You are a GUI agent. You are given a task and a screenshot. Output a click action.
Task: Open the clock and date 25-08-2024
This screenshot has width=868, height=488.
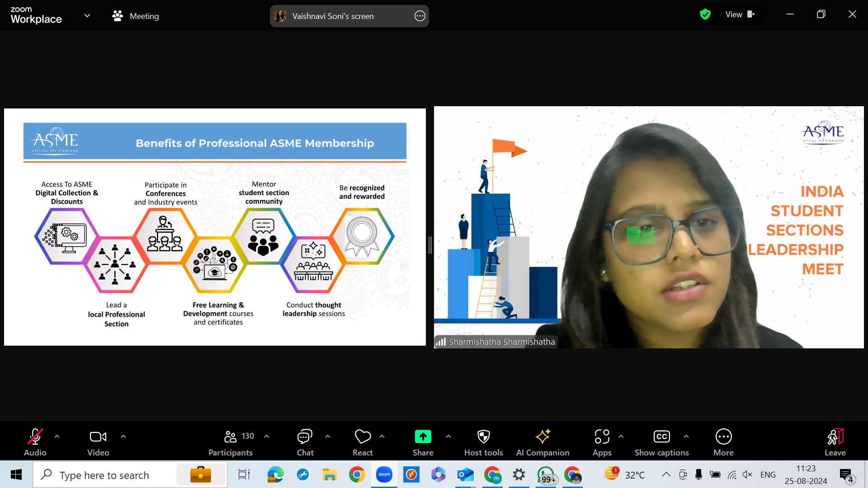click(806, 475)
